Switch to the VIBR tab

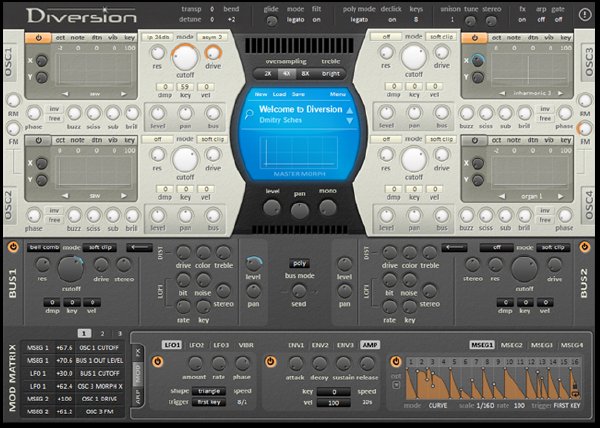pos(246,345)
